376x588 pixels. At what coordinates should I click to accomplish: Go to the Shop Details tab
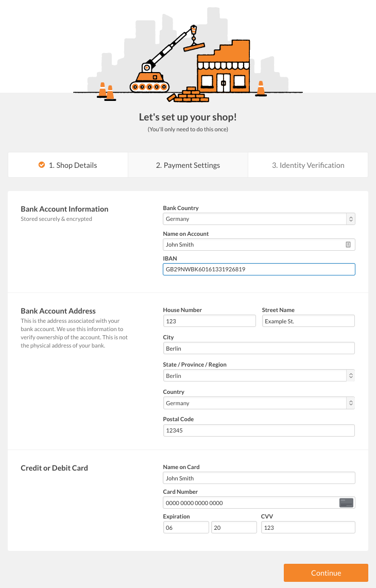point(68,165)
